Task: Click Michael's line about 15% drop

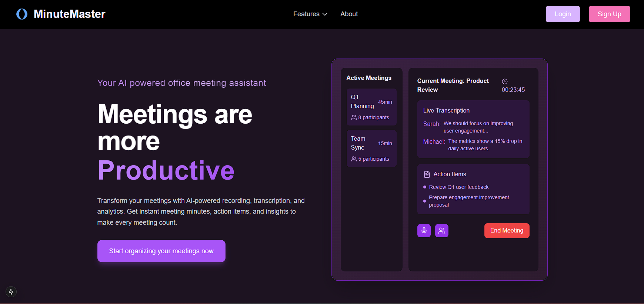Action: pos(485,145)
